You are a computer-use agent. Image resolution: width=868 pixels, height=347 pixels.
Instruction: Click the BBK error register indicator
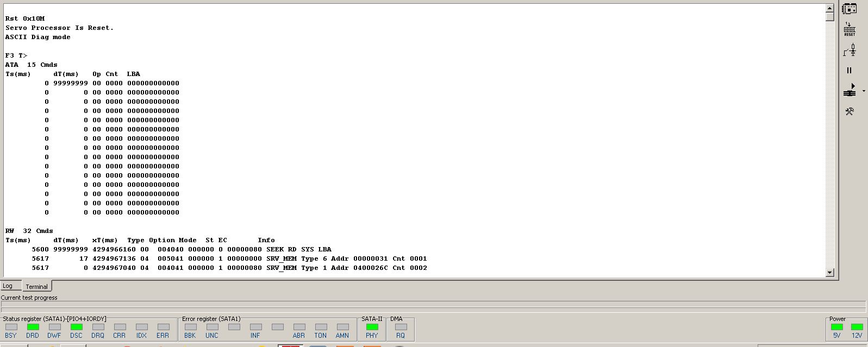191,327
